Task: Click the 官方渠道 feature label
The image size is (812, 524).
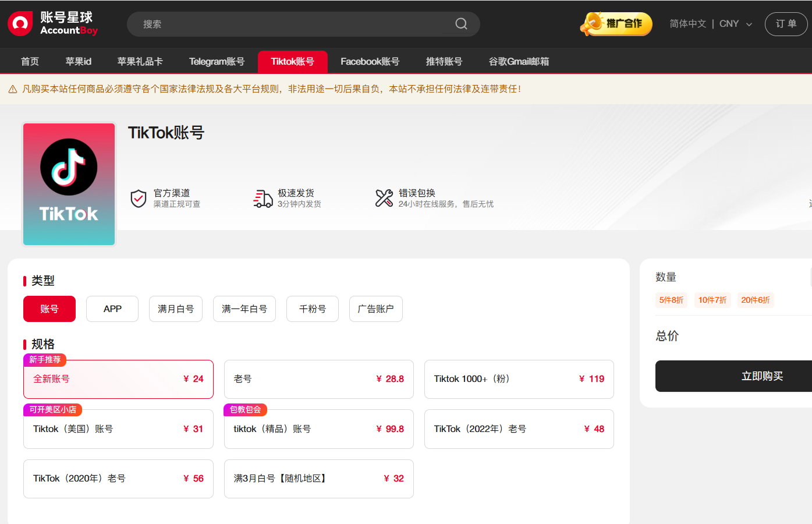Action: (172, 193)
